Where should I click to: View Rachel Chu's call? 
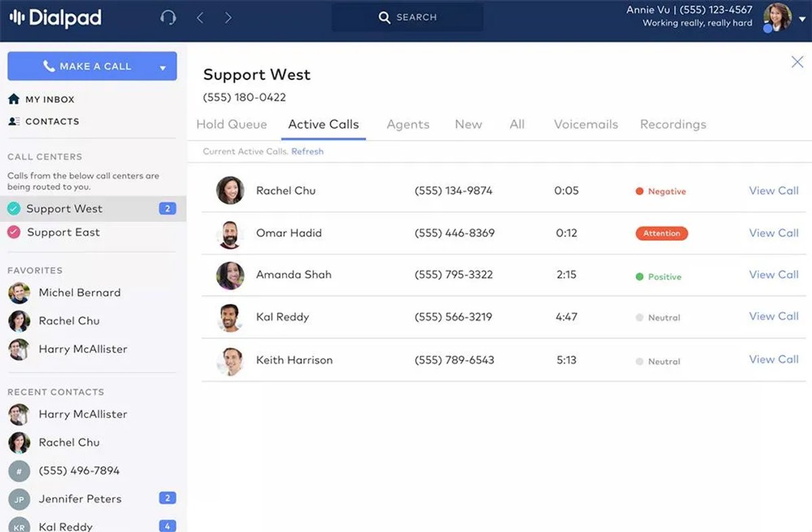(773, 191)
